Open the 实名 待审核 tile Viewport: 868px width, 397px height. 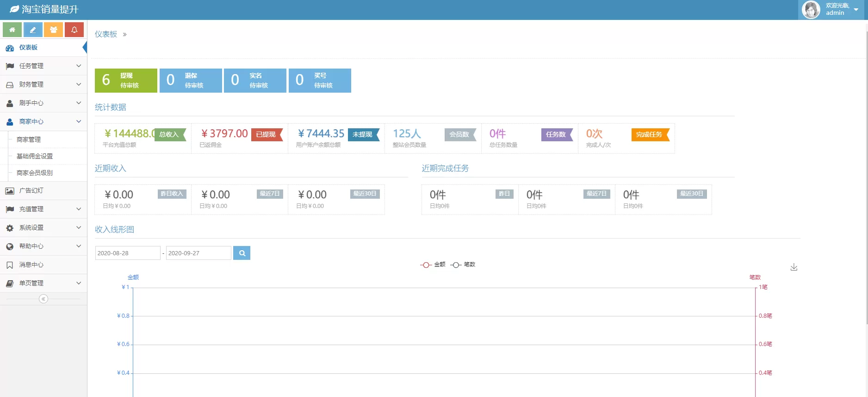(x=255, y=81)
